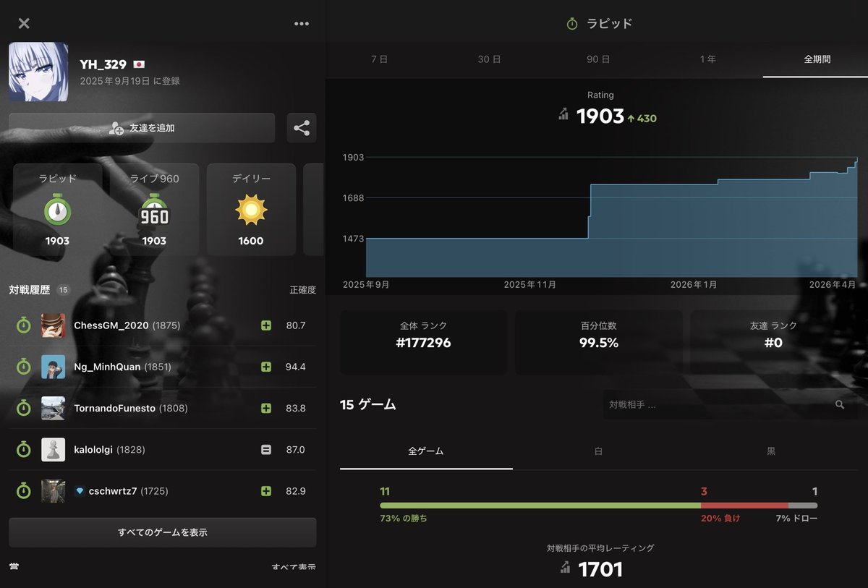Viewport: 868px width, 588px height.
Task: Click rapid clock icon on cschwrtz7 row
Action: click(24, 490)
